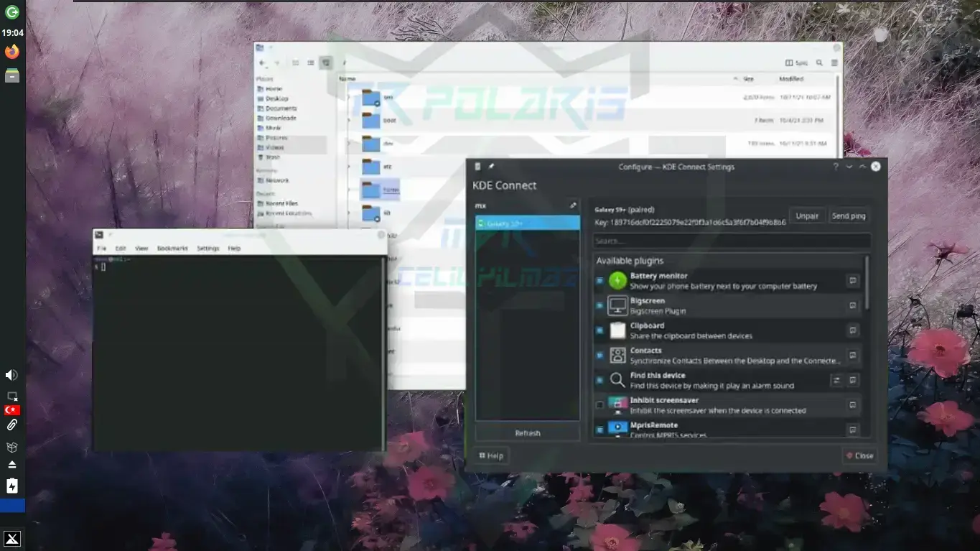
Task: Show About info for Inhibit screensaver plugin
Action: click(x=852, y=405)
